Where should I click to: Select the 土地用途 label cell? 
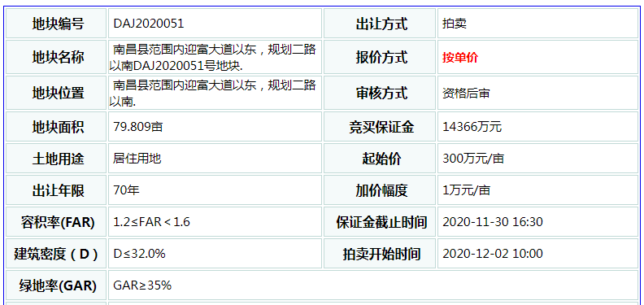56,159
